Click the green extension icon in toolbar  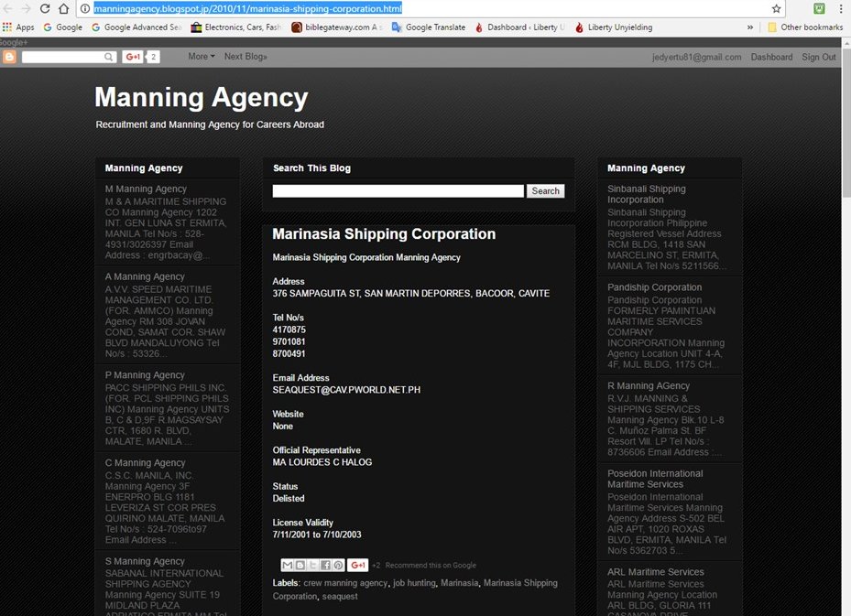[x=819, y=8]
